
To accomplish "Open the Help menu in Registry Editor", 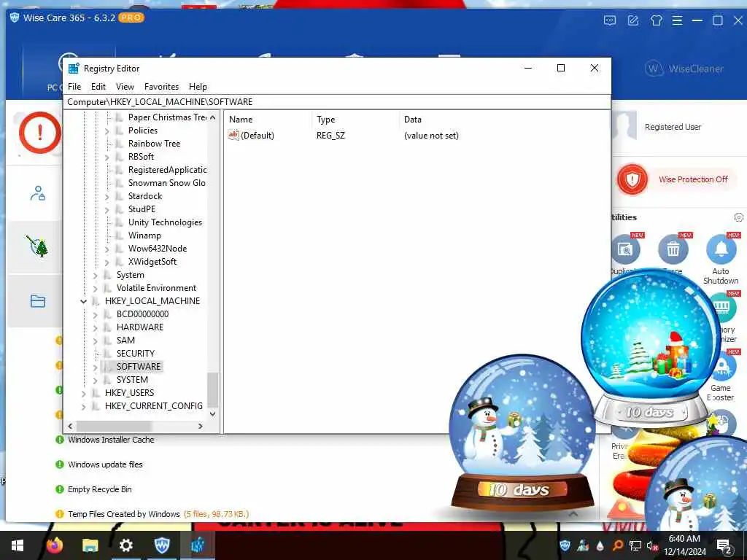I will click(x=198, y=87).
